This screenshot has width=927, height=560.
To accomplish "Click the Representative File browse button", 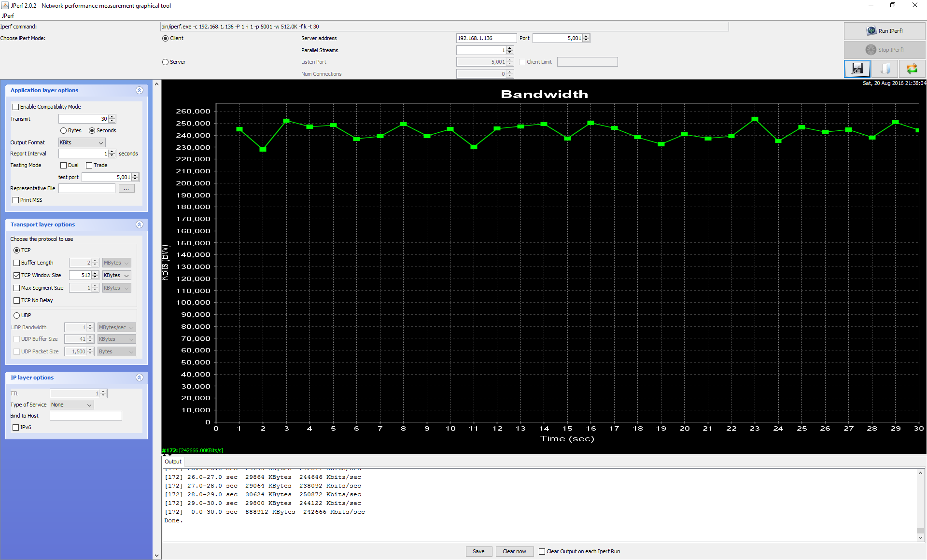I will point(126,189).
